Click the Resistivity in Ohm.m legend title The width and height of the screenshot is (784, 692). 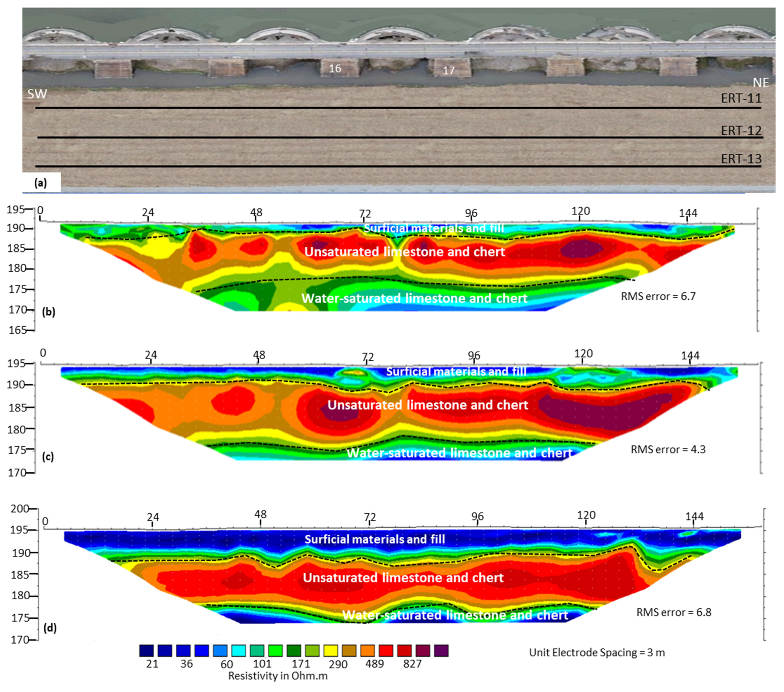point(278,676)
